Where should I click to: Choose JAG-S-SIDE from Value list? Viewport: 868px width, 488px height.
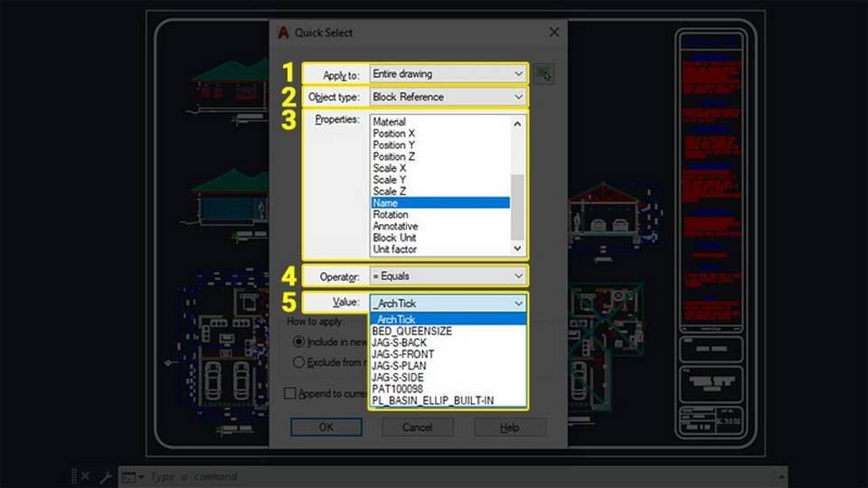[x=448, y=378]
